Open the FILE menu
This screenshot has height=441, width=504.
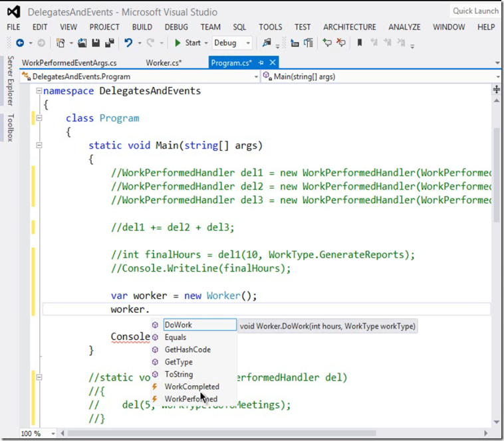pos(13,27)
